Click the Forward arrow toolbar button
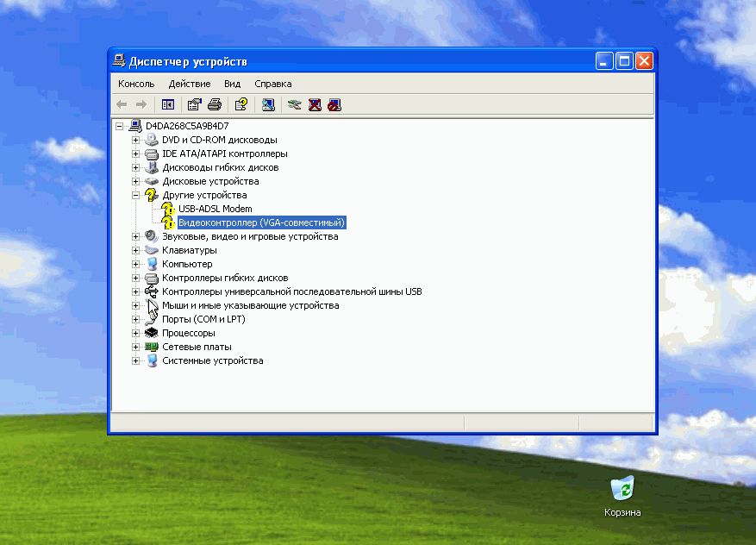Screen dimensions: 756x545 (x=141, y=104)
